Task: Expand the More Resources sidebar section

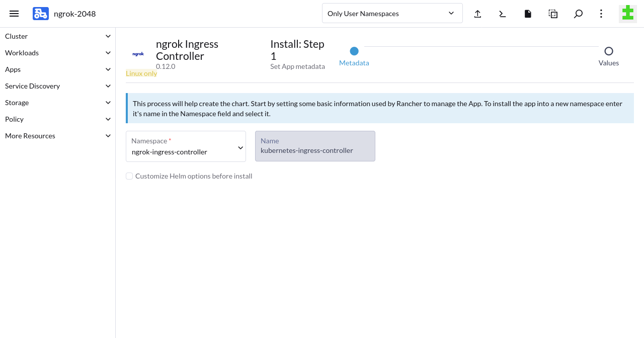Action: click(58, 136)
